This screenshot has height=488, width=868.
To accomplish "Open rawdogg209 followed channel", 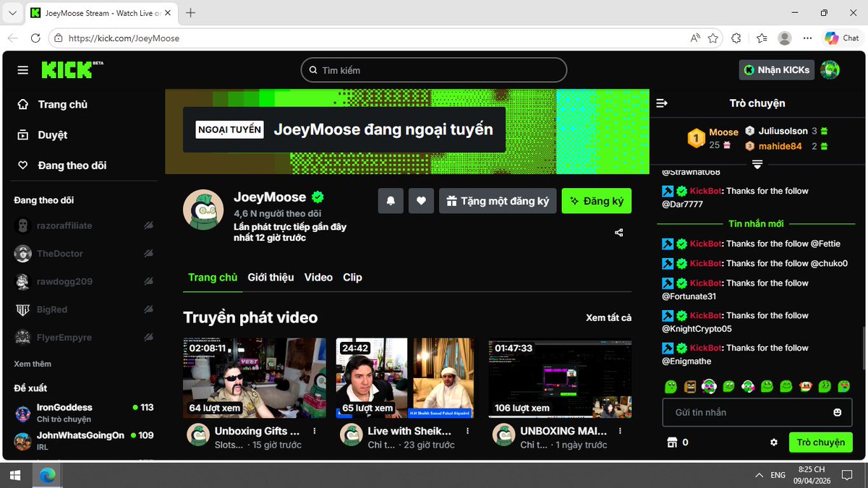I will point(84,282).
